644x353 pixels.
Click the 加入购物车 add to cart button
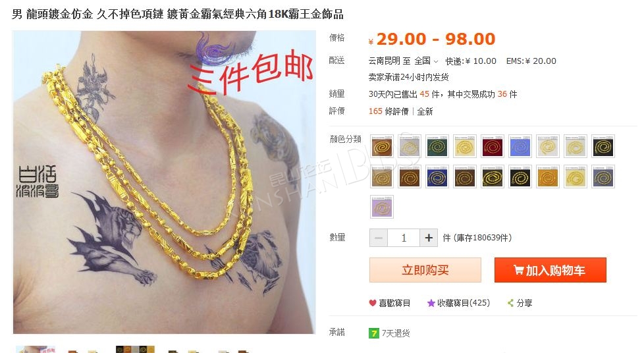tap(550, 270)
